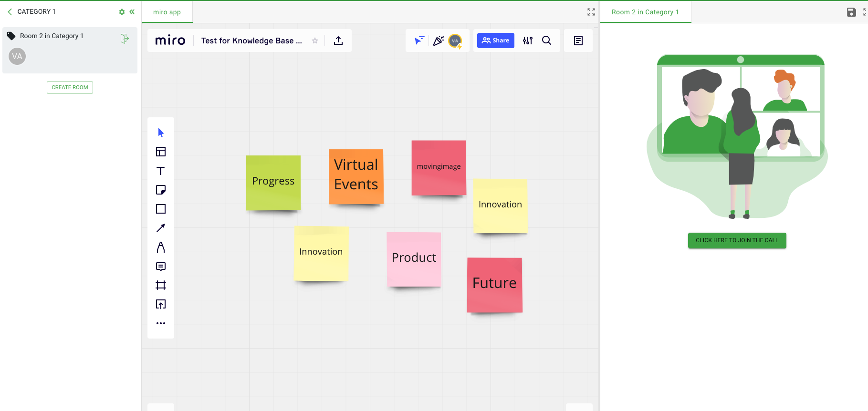Click the video call illustration
This screenshot has height=411, width=868.
click(737, 136)
